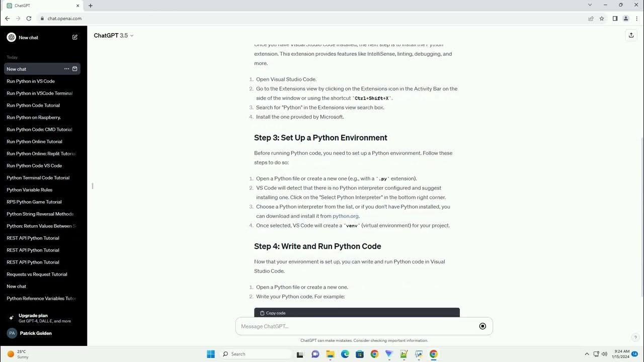Open the volume control in system tray
The width and height of the screenshot is (644, 362).
[x=604, y=354]
